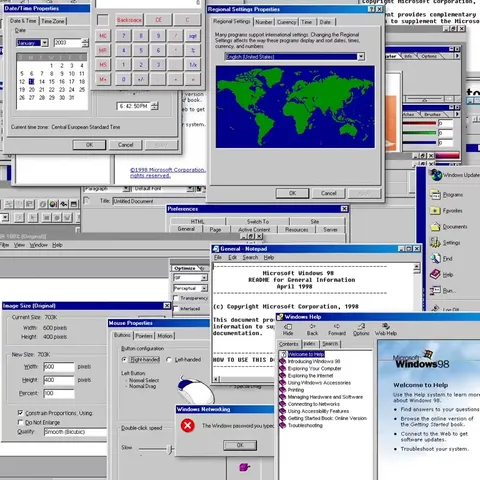The width and height of the screenshot is (480, 480).
Task: Open the Edit menu in Notepad
Action: tap(232, 257)
